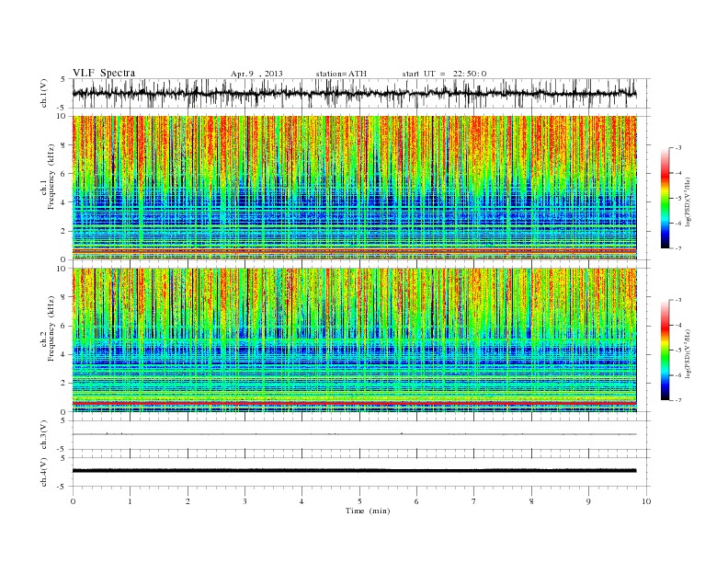
Task: Click time axis tick label "3"
Action: 245,501
